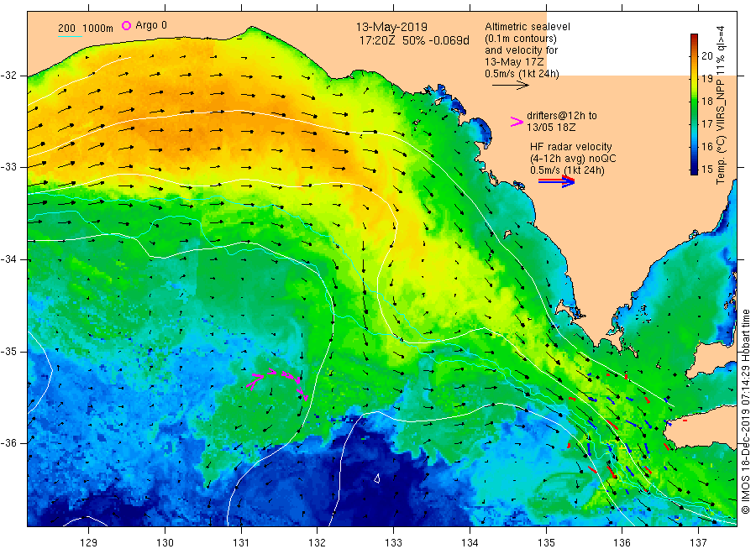Image resolution: width=756 pixels, height=554 pixels.
Task: Click the '13-May 17Z' legend line
Action: click(514, 62)
